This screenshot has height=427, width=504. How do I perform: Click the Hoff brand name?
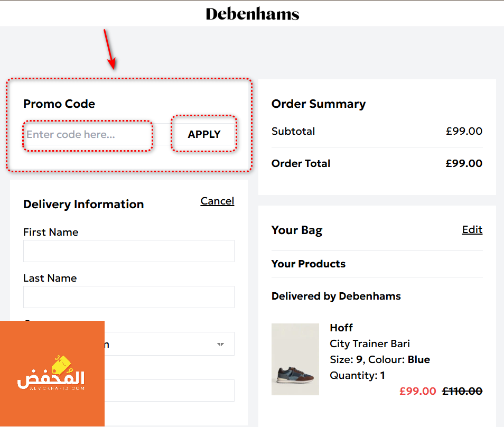click(341, 328)
